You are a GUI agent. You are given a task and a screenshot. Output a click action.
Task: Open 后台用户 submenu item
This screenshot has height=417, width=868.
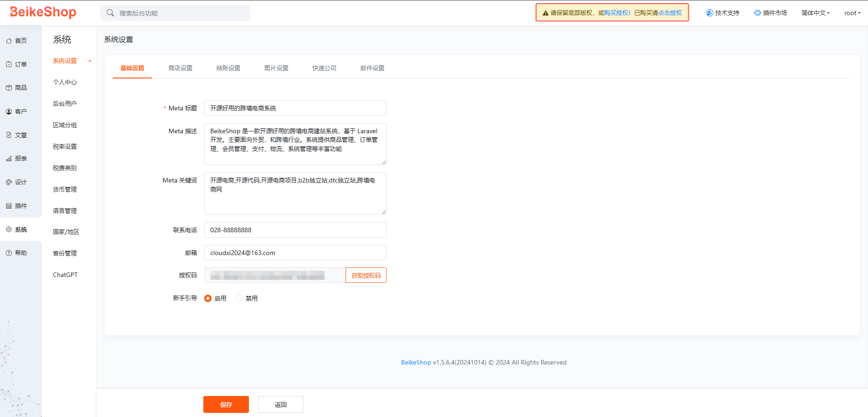click(65, 104)
